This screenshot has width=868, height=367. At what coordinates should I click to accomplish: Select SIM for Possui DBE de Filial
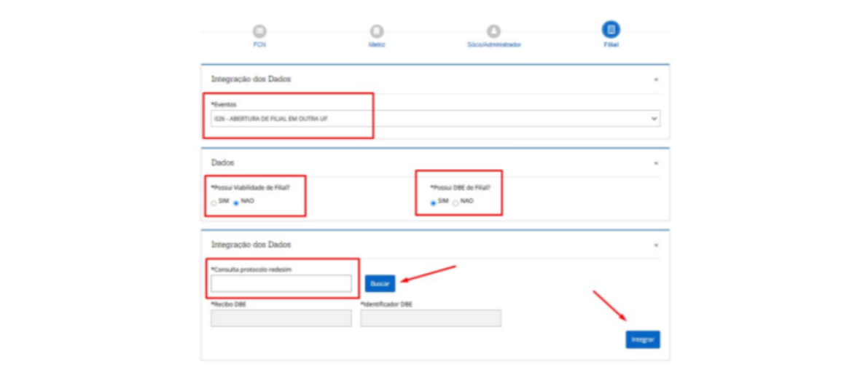pos(434,203)
